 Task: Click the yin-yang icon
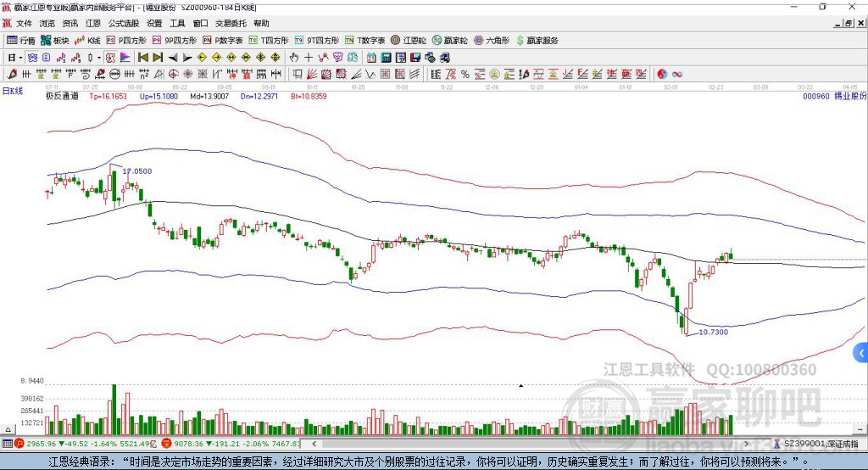(x=662, y=75)
